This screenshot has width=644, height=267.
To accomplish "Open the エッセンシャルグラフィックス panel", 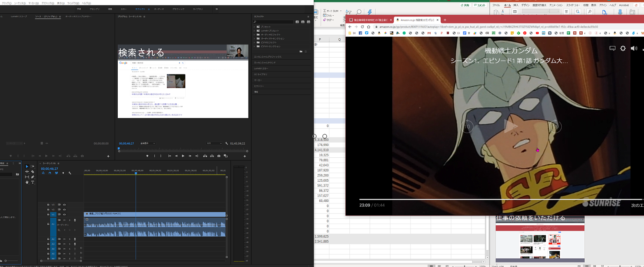I will click(267, 56).
